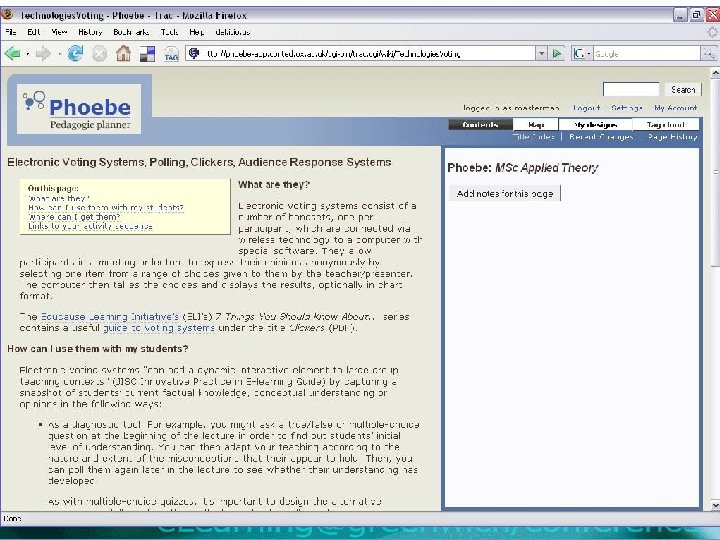
Task: Open the Educause Learning Initiative's link
Action: (x=110, y=316)
